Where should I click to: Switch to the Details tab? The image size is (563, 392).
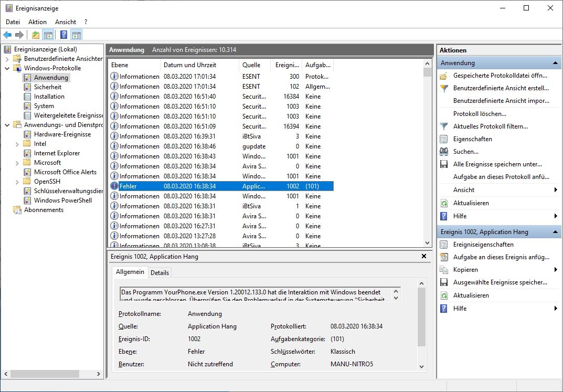160,273
